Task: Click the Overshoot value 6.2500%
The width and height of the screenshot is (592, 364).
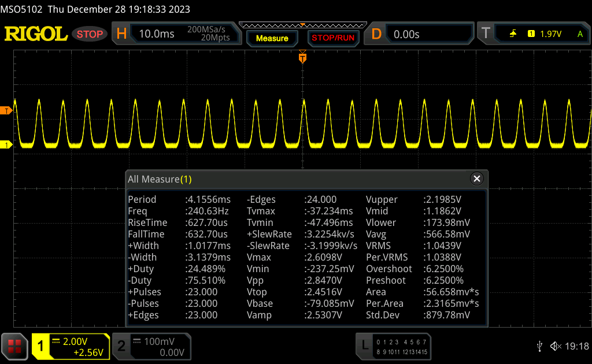Action: (443, 269)
